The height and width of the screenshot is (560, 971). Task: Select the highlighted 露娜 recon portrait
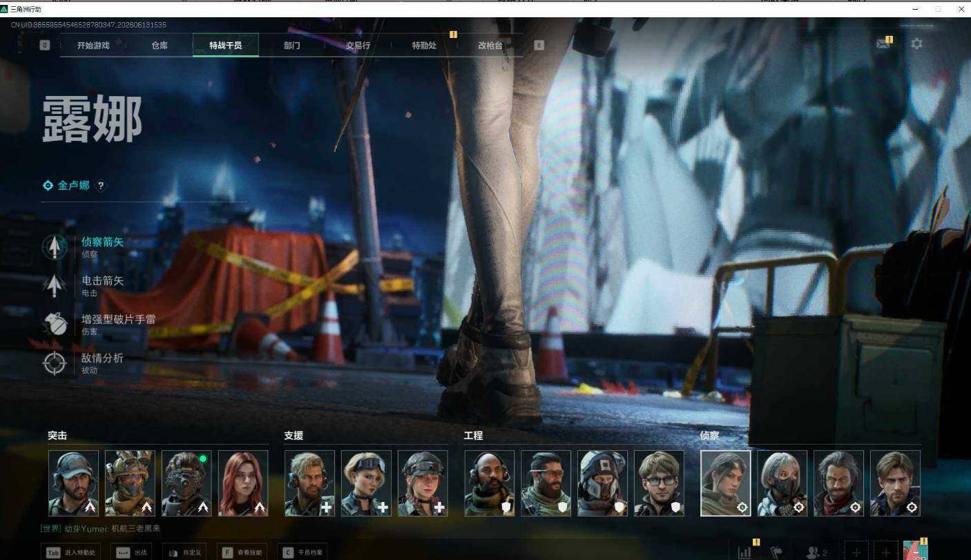pos(726,483)
